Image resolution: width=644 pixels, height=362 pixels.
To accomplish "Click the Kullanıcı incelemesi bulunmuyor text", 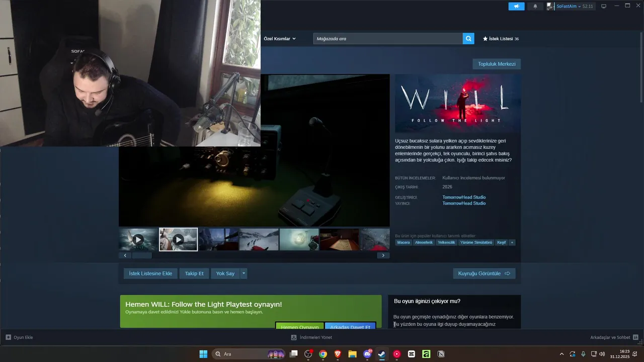I will pos(473,177).
